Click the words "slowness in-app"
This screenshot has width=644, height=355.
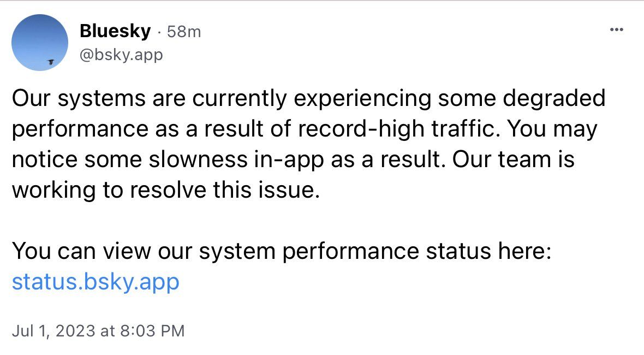click(236, 160)
